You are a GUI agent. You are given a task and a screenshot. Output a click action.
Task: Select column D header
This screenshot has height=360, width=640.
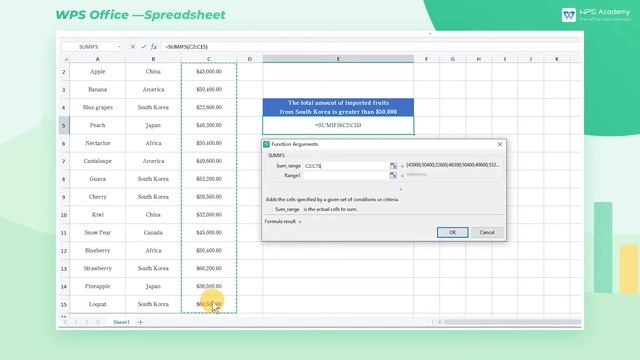[250, 59]
